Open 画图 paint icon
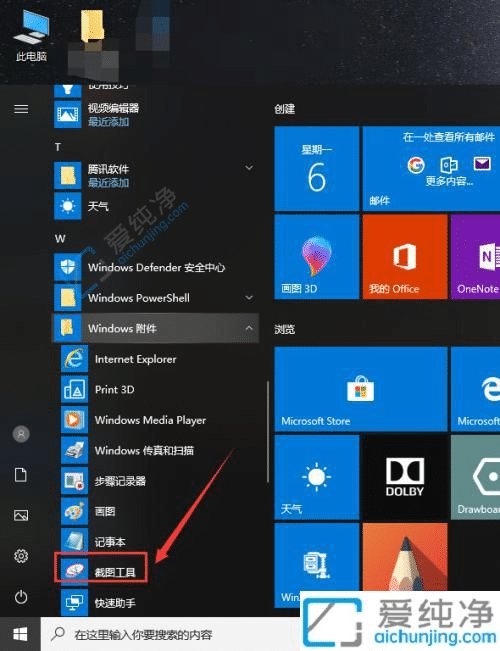 point(74,512)
